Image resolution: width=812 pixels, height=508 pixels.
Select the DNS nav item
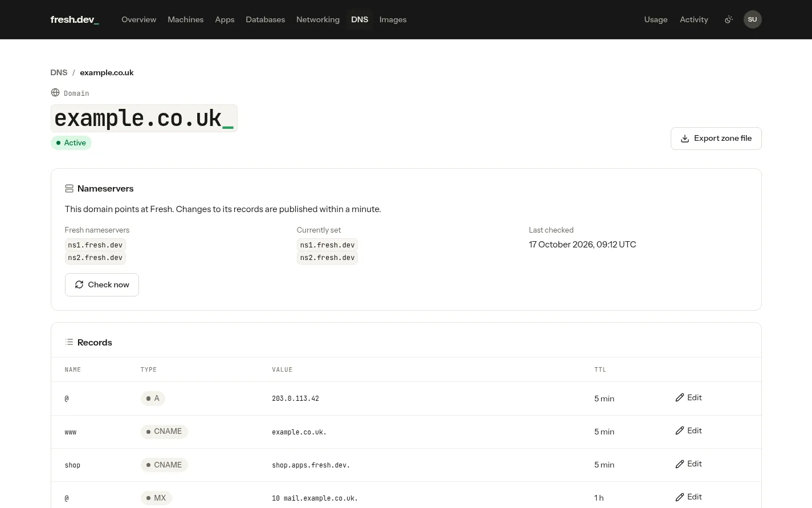tap(360, 19)
